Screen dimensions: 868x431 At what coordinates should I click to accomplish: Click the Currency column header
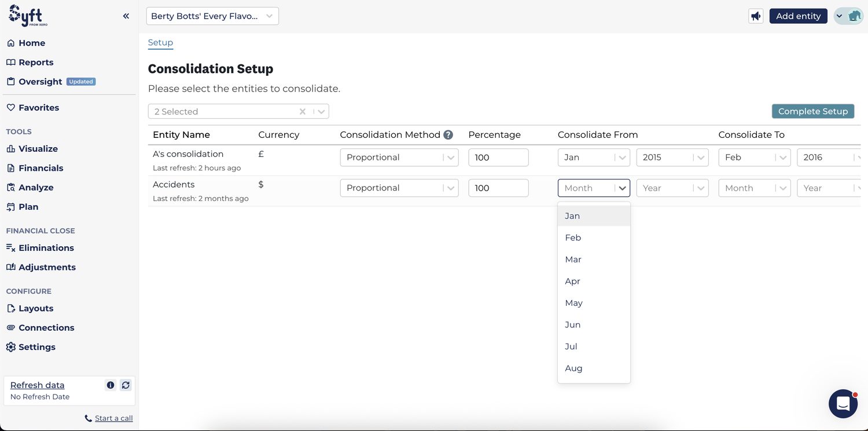click(x=279, y=135)
